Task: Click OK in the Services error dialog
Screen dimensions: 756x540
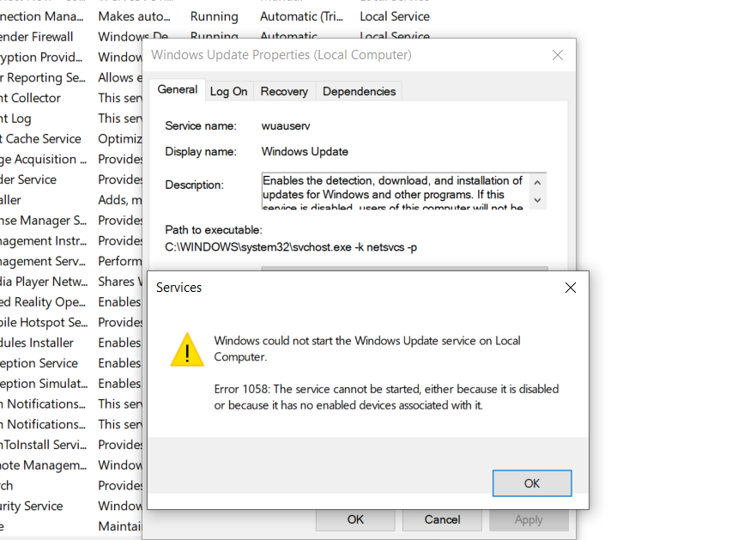Action: coord(532,483)
